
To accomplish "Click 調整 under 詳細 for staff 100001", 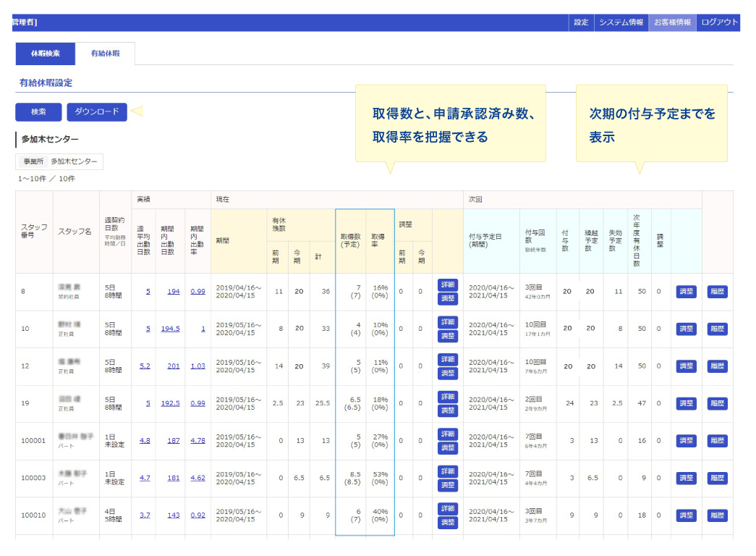I will click(x=448, y=448).
